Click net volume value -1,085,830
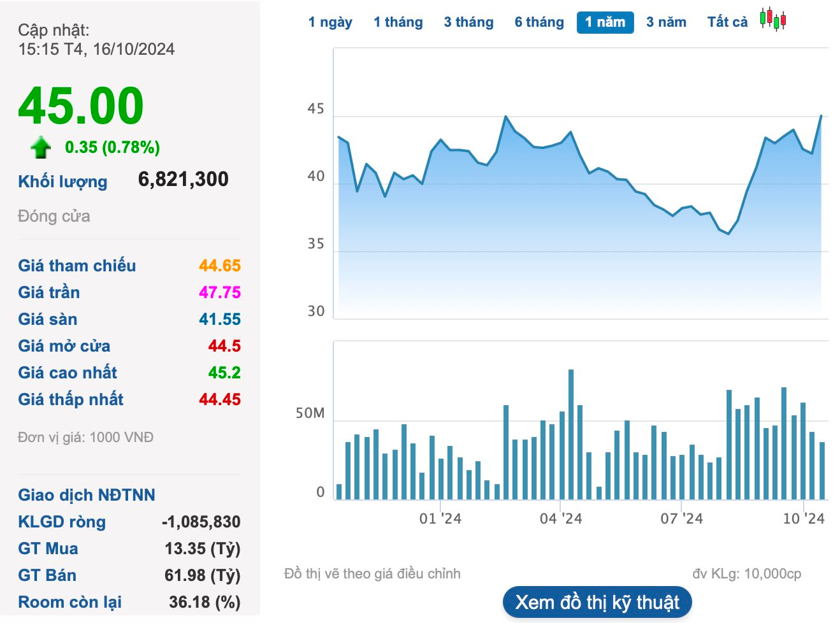 point(201,522)
